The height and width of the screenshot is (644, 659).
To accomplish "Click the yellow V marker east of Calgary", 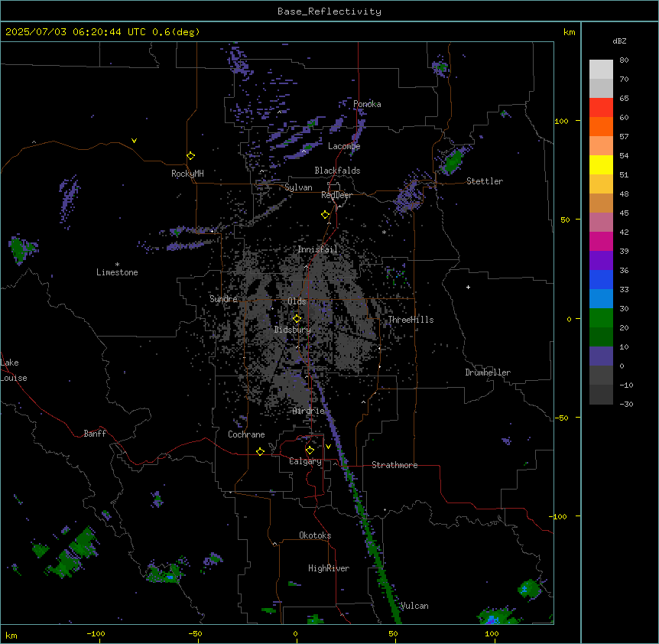I will click(x=328, y=447).
